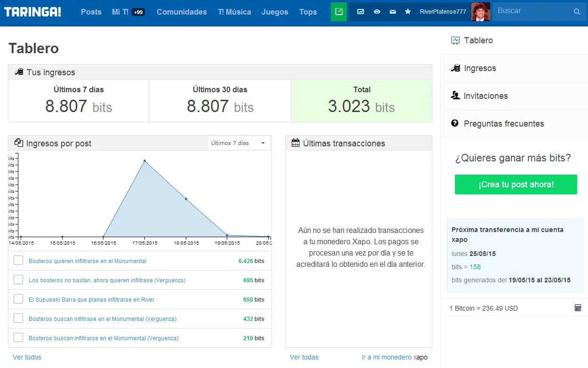Open the 219 bits 'Bosteros buscan infiltrase' post link
The width and height of the screenshot is (588, 368).
click(103, 338)
